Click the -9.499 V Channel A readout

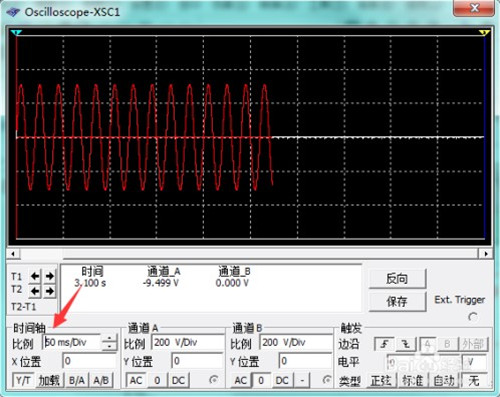[161, 283]
